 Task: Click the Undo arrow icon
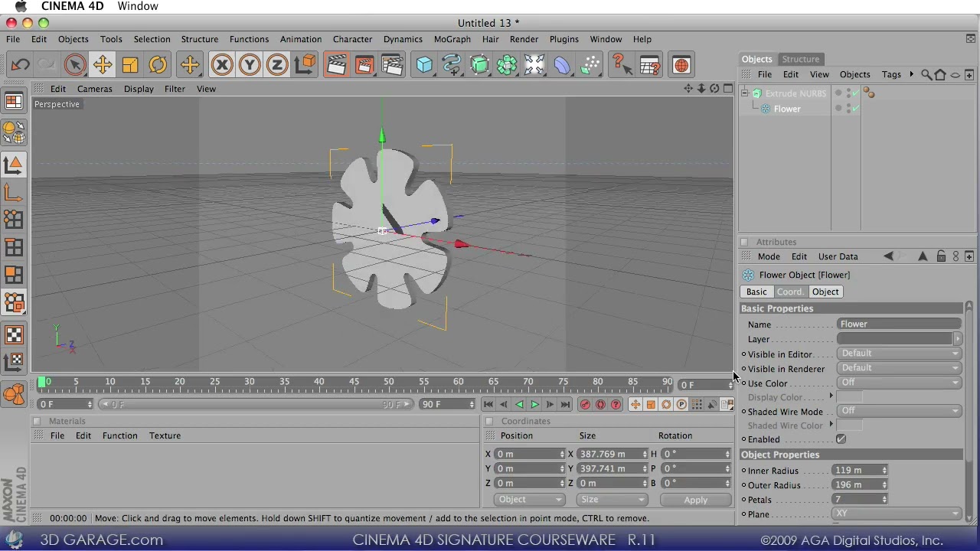click(21, 65)
